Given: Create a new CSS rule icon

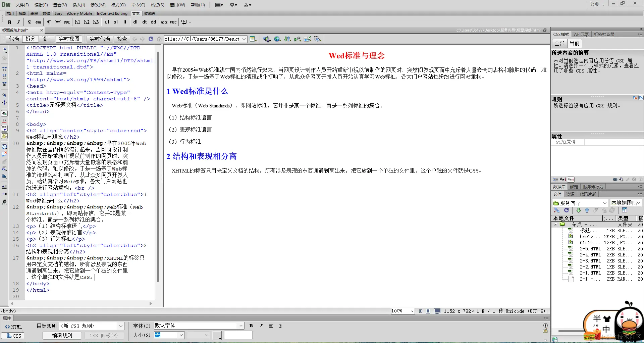Looking at the screenshot, I should (622, 179).
